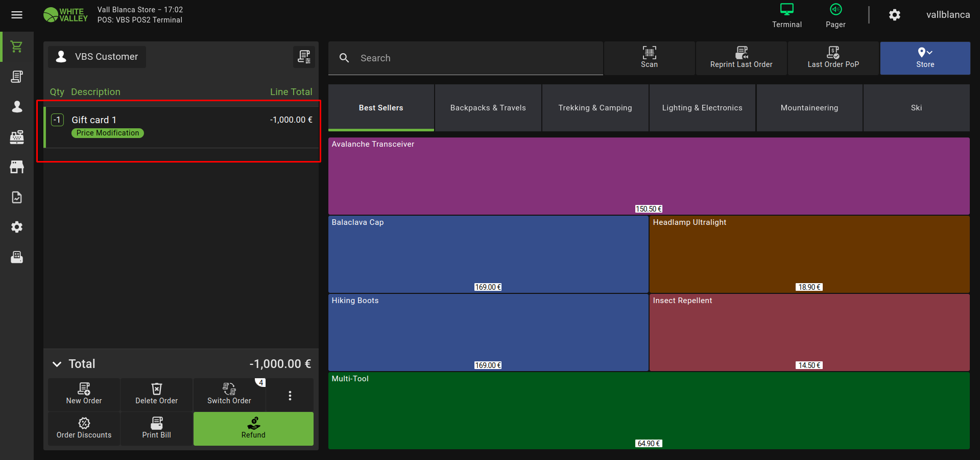The width and height of the screenshot is (980, 460).
Task: Select the purple Avalanche Transceiver tile
Action: point(649,176)
